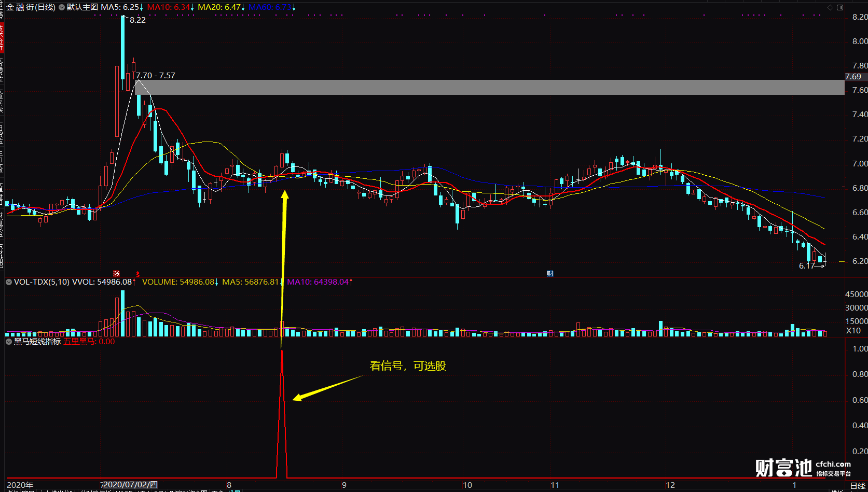868x492 pixels.
Task: Click month 12 on the time axis
Action: (670, 485)
